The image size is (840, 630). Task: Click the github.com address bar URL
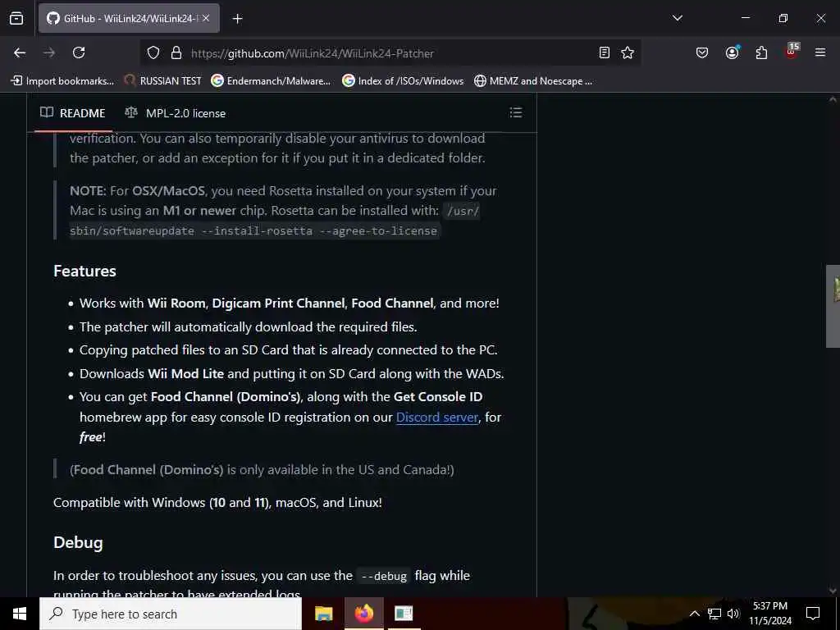click(x=313, y=53)
